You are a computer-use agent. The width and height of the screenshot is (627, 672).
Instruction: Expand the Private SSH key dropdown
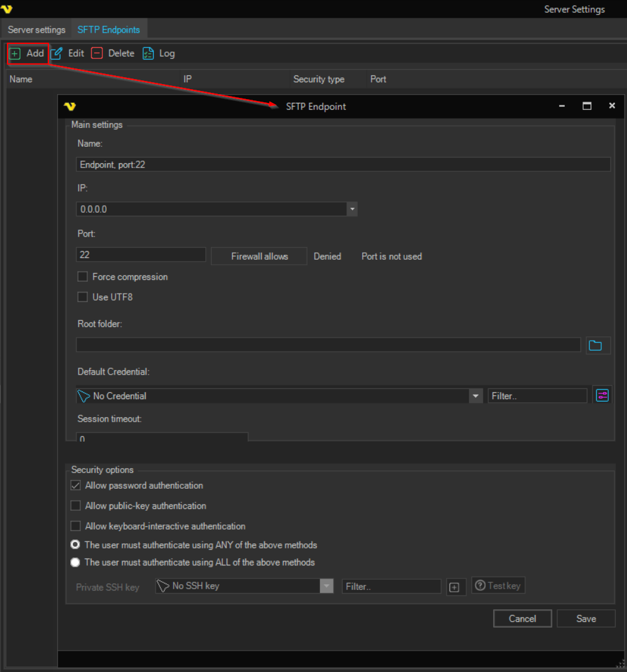pyautogui.click(x=326, y=586)
